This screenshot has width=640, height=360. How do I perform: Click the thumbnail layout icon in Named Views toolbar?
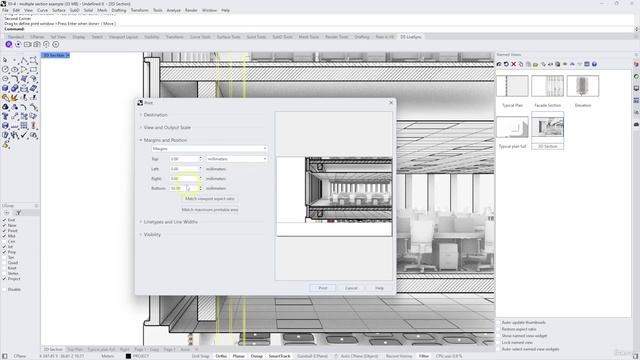(587, 64)
